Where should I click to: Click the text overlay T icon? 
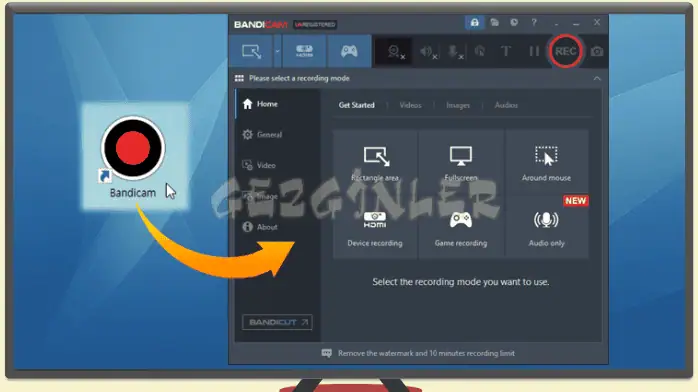[506, 51]
